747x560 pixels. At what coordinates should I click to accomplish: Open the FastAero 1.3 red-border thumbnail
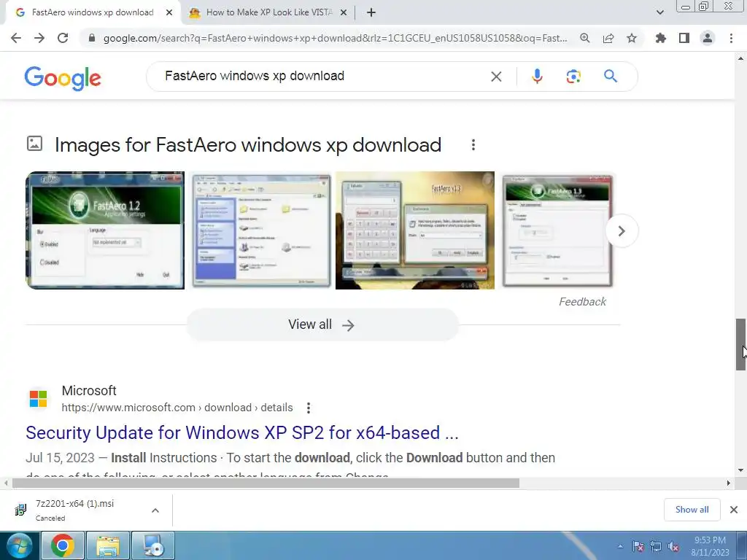[557, 230]
